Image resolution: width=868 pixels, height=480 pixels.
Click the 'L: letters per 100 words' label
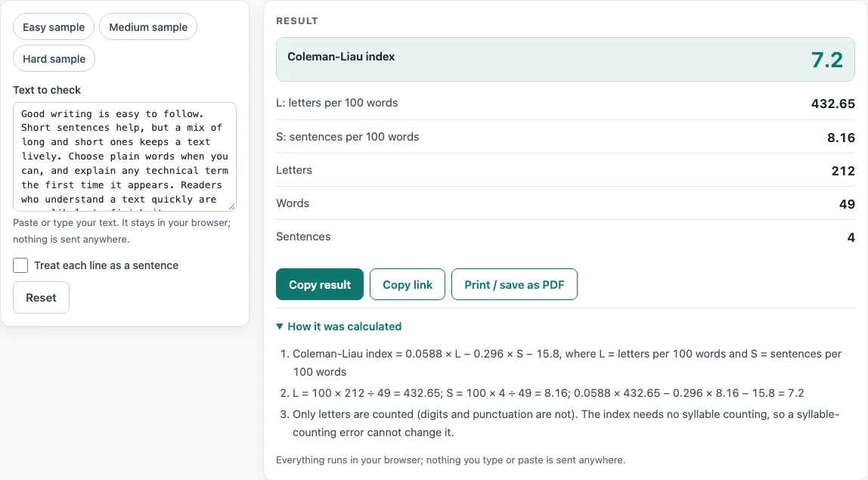click(x=337, y=103)
